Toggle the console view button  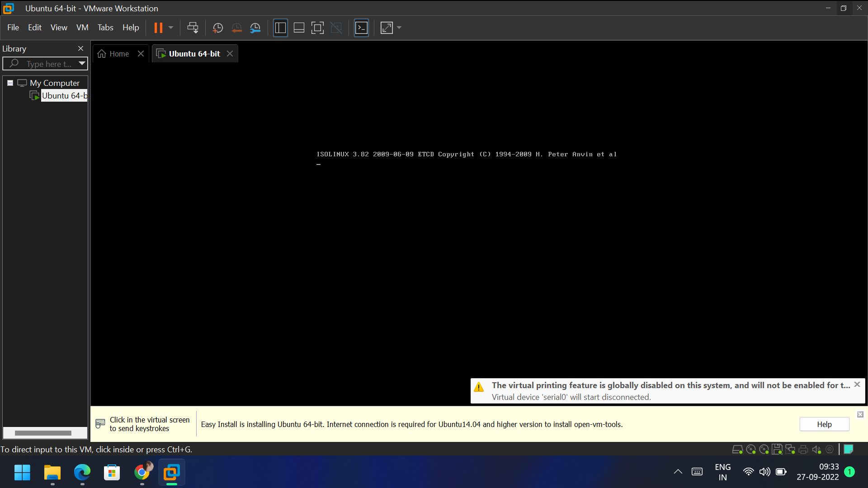pyautogui.click(x=361, y=28)
